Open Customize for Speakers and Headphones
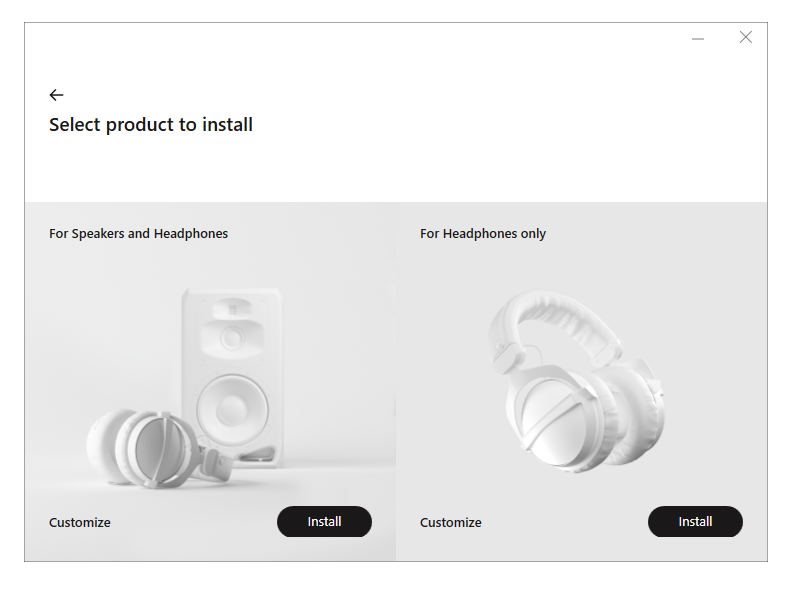 pos(80,523)
